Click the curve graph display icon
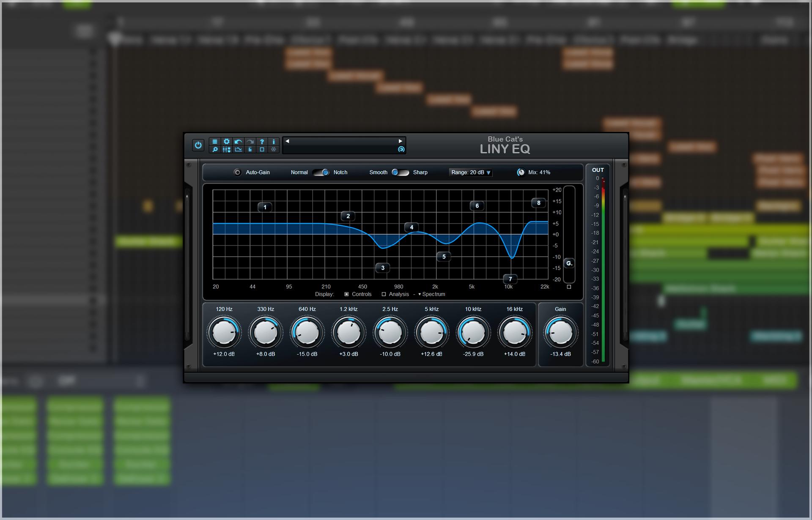 tap(239, 149)
